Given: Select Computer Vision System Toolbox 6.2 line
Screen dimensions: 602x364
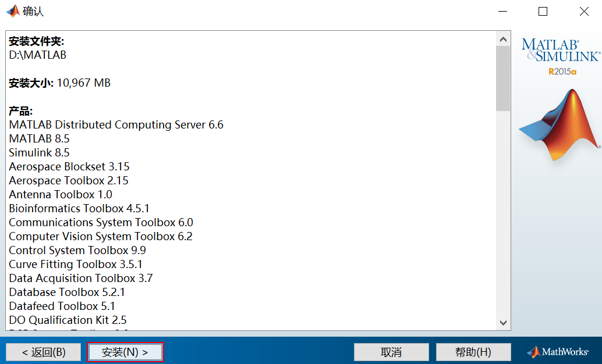Looking at the screenshot, I should (x=101, y=236).
